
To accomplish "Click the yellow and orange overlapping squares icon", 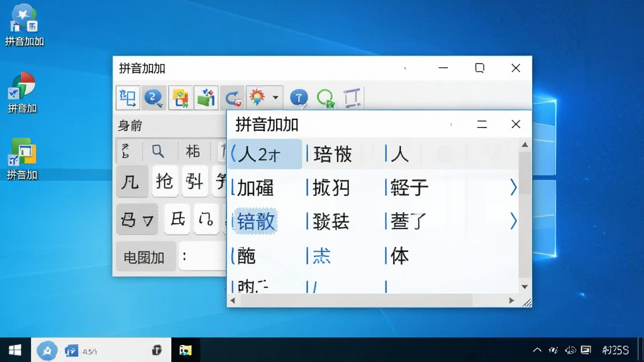I will coord(180,97).
